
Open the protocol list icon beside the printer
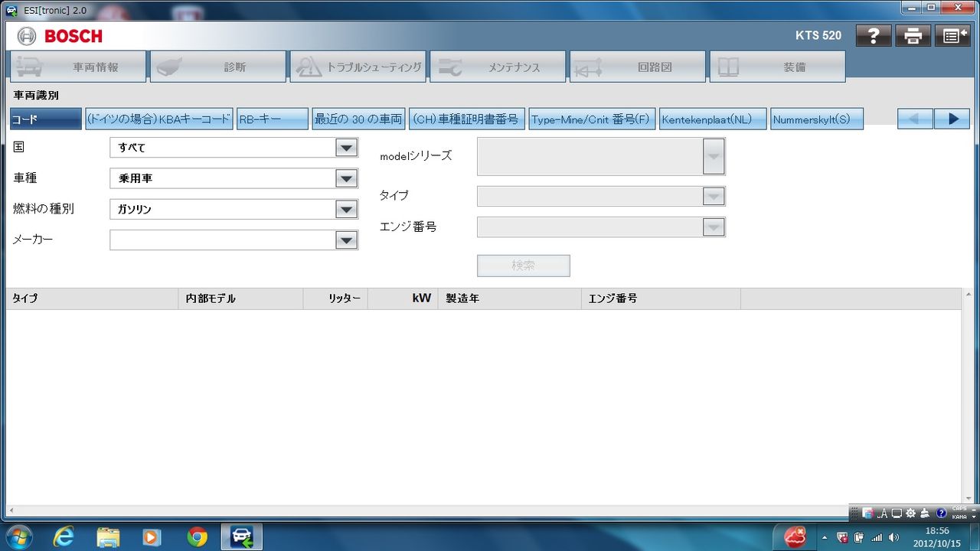pos(952,35)
